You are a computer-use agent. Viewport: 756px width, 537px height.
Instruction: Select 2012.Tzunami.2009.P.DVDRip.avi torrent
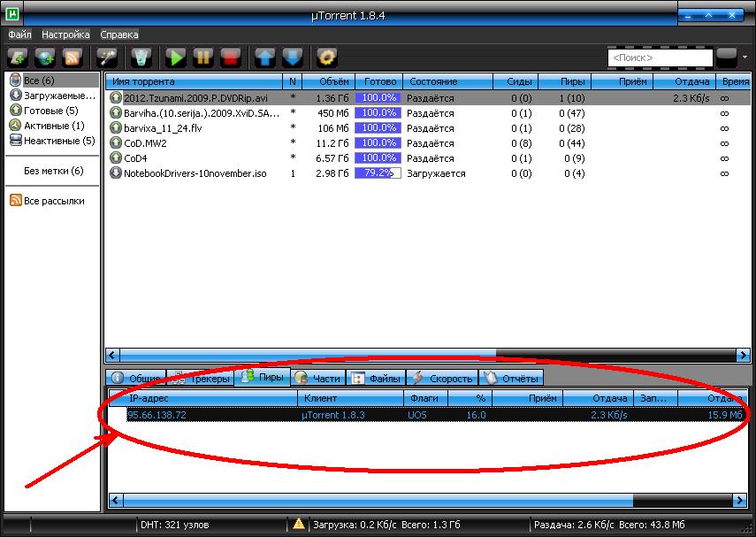(428, 98)
